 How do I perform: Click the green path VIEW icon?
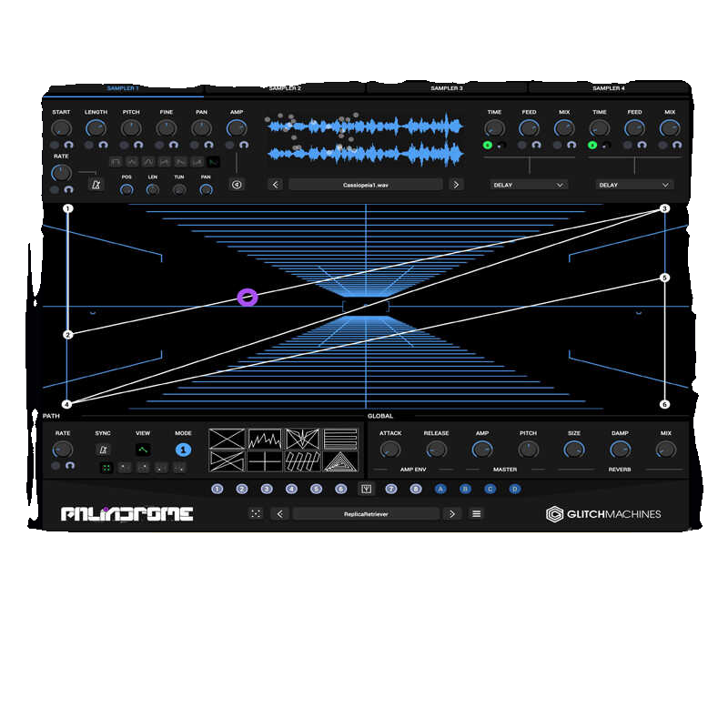tap(143, 450)
